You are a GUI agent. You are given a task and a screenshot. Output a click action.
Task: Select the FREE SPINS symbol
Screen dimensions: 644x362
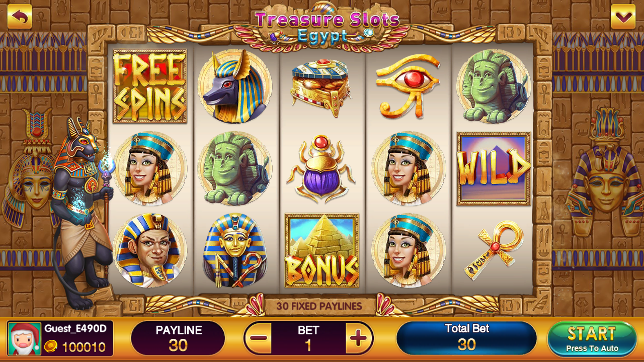[x=149, y=86]
